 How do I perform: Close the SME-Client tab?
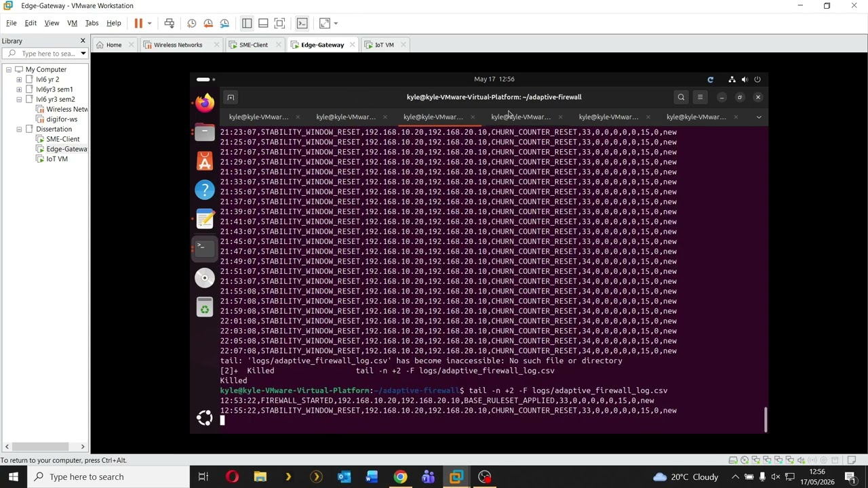(280, 45)
